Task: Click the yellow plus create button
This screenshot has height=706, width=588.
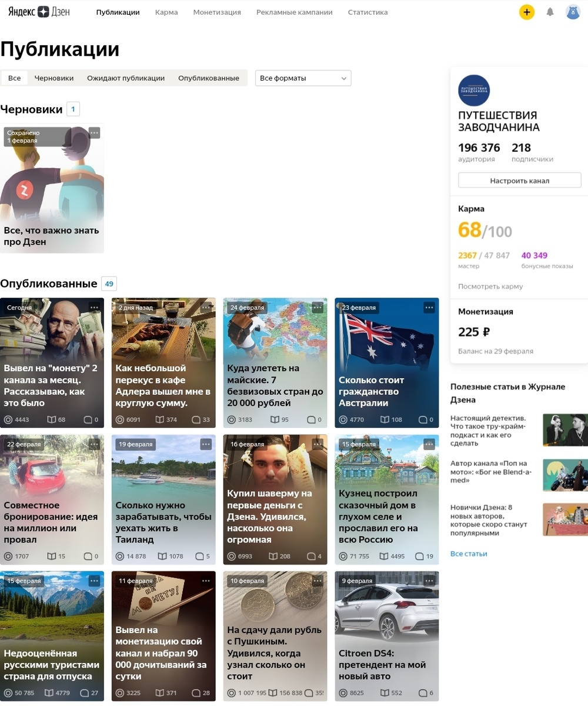Action: 527,12
